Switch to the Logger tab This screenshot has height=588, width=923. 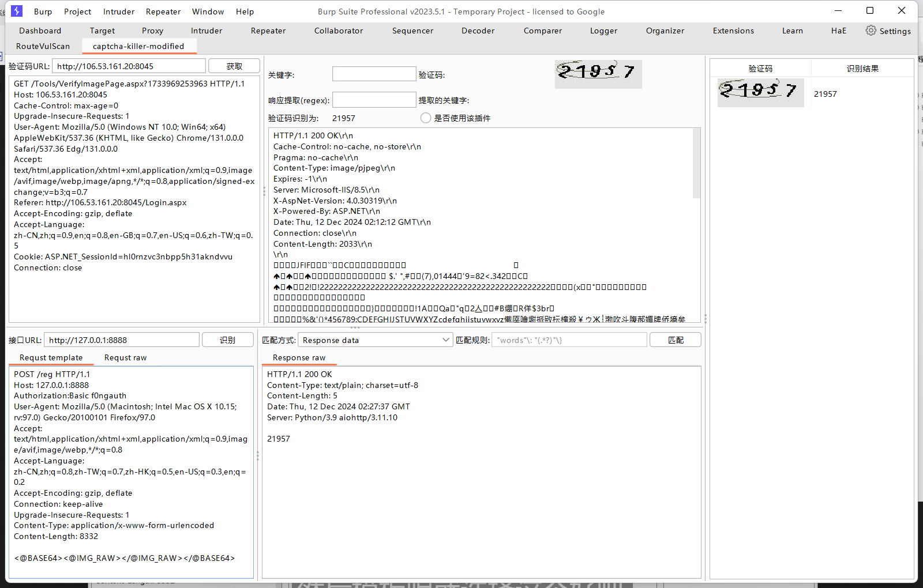[x=603, y=31]
